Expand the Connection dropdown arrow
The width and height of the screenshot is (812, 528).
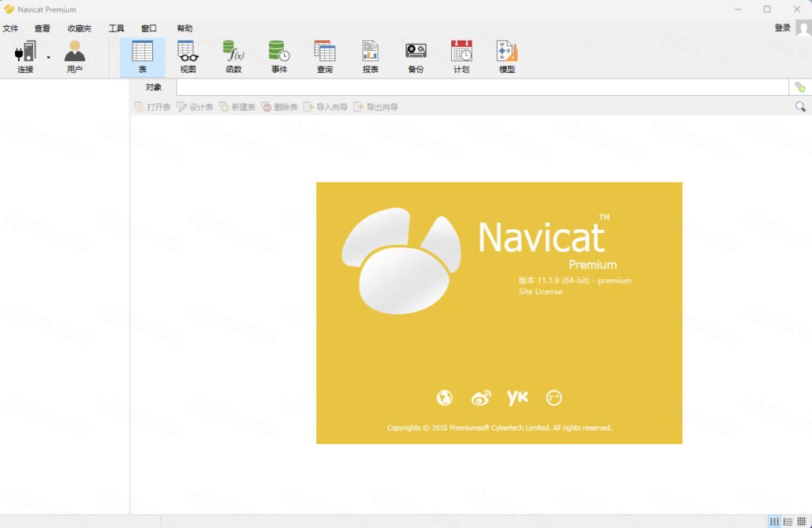tap(48, 57)
